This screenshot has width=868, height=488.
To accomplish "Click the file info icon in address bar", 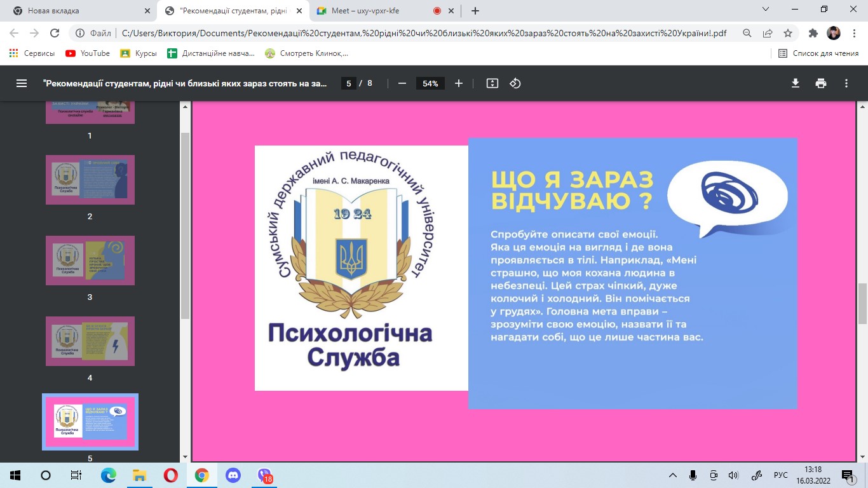I will (x=80, y=33).
